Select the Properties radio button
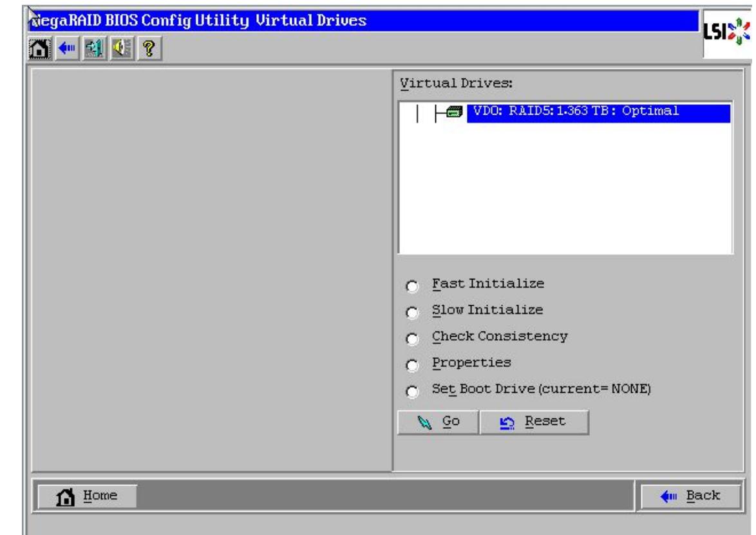This screenshot has height=535, width=756. click(411, 365)
